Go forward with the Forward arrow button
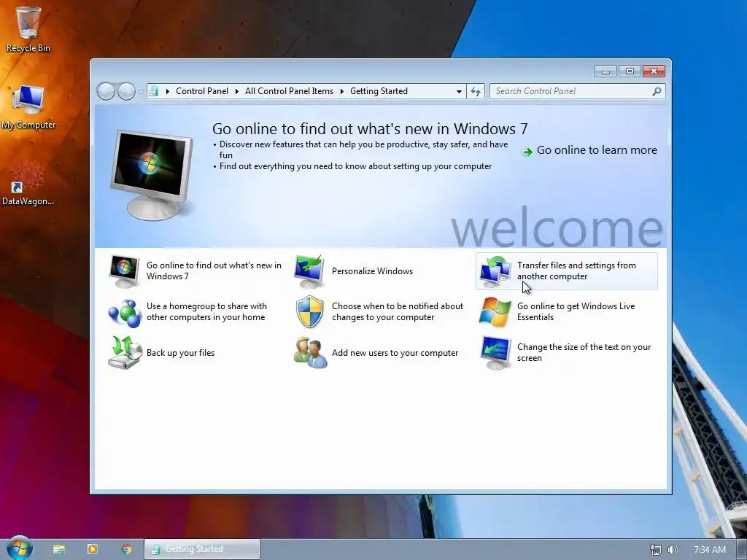 click(x=126, y=91)
